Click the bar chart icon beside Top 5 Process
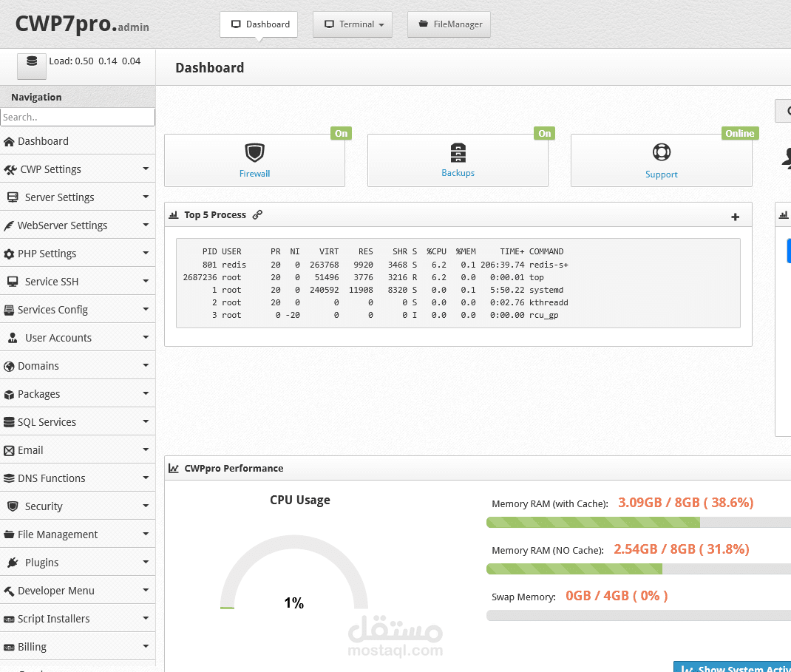Viewport: 791px width, 672px height. click(174, 215)
